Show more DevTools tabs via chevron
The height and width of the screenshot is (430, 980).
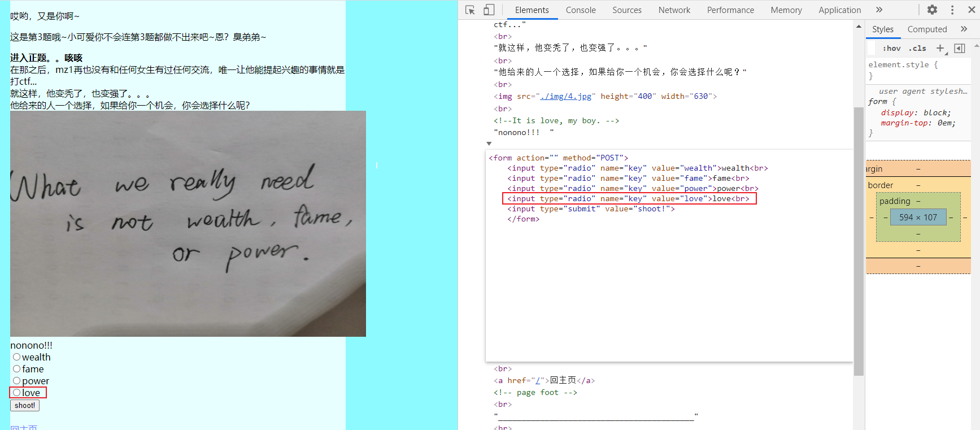pyautogui.click(x=879, y=10)
